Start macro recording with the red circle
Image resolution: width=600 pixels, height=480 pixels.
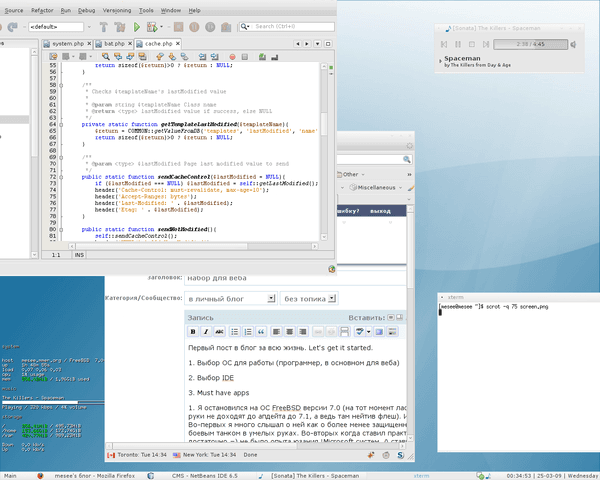coord(232,57)
